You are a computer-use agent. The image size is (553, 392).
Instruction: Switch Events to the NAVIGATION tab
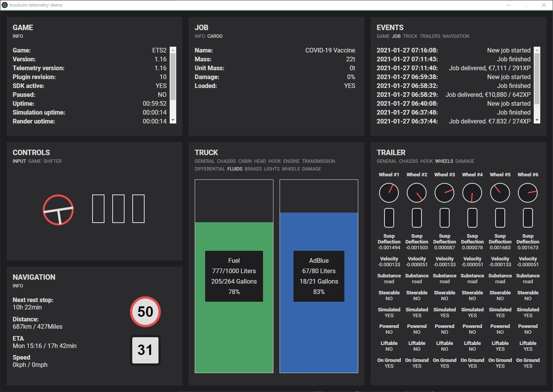pyautogui.click(x=456, y=36)
